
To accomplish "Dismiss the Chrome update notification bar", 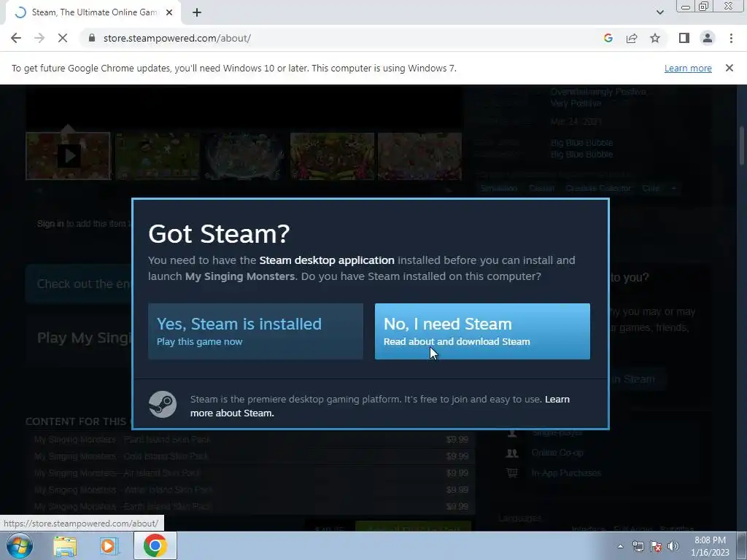I will [x=729, y=68].
